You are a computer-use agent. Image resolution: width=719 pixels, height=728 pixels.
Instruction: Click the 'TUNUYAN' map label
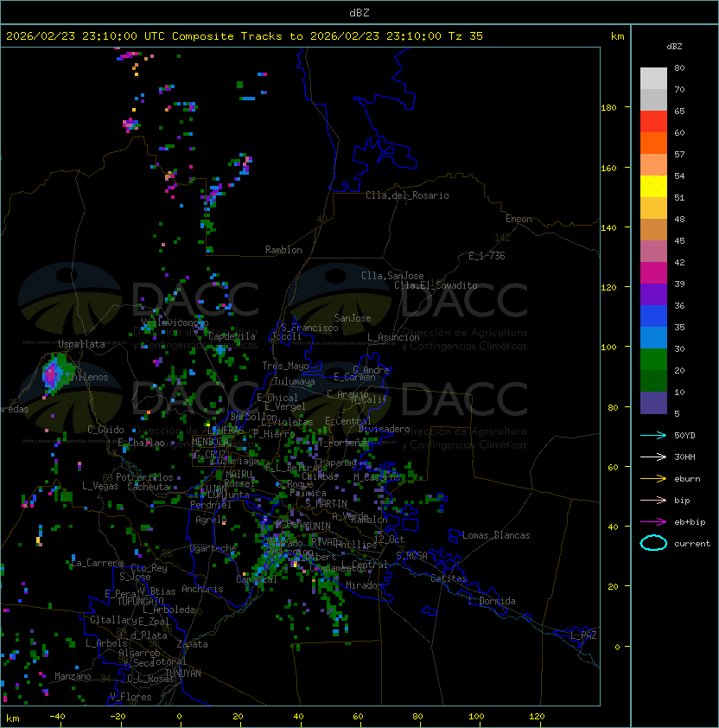(x=183, y=674)
